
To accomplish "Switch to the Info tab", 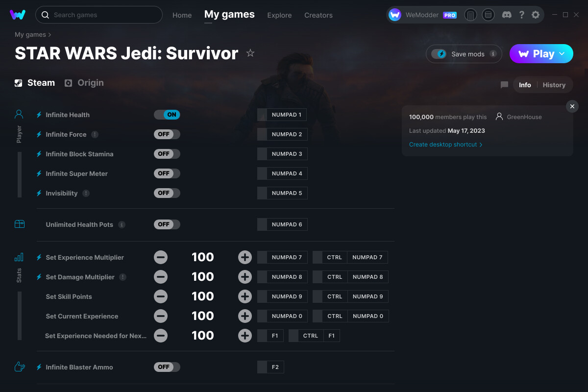I will click(525, 85).
